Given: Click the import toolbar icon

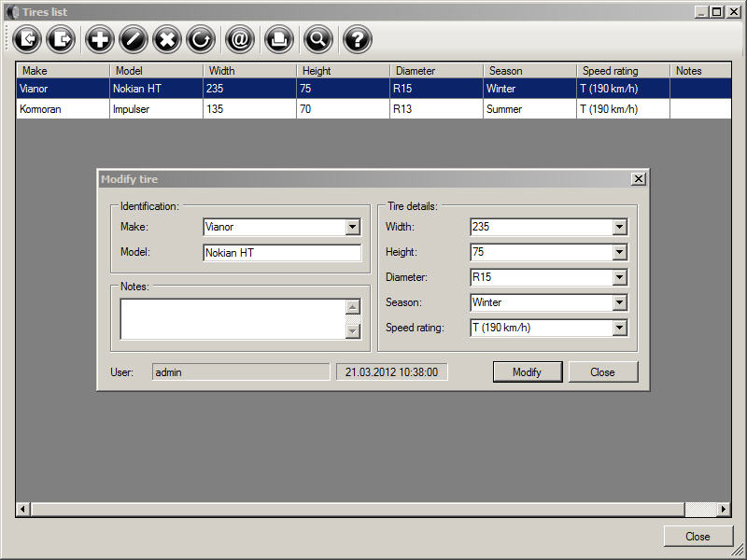Looking at the screenshot, I should pos(27,39).
